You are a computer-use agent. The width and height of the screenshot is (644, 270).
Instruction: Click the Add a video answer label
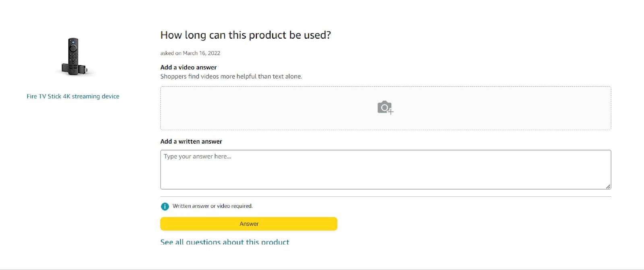[188, 67]
